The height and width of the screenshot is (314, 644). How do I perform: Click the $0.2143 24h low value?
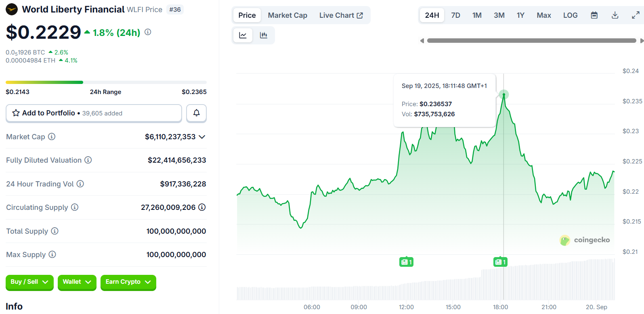pyautogui.click(x=17, y=92)
